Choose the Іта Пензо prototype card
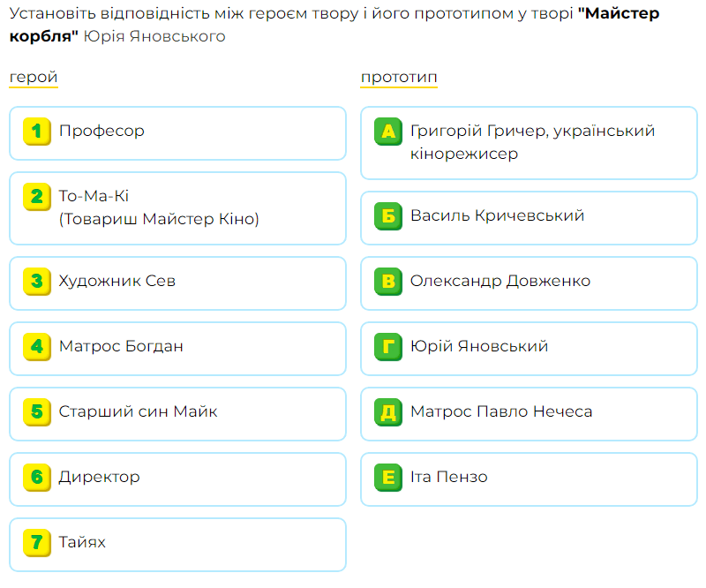Viewport: 706px width, 588px height. (x=529, y=479)
